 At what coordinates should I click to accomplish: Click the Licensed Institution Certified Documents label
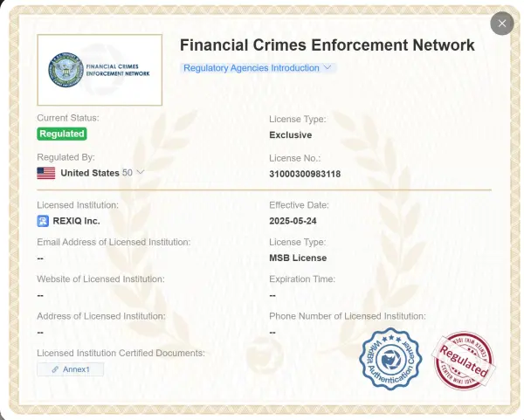pos(121,353)
